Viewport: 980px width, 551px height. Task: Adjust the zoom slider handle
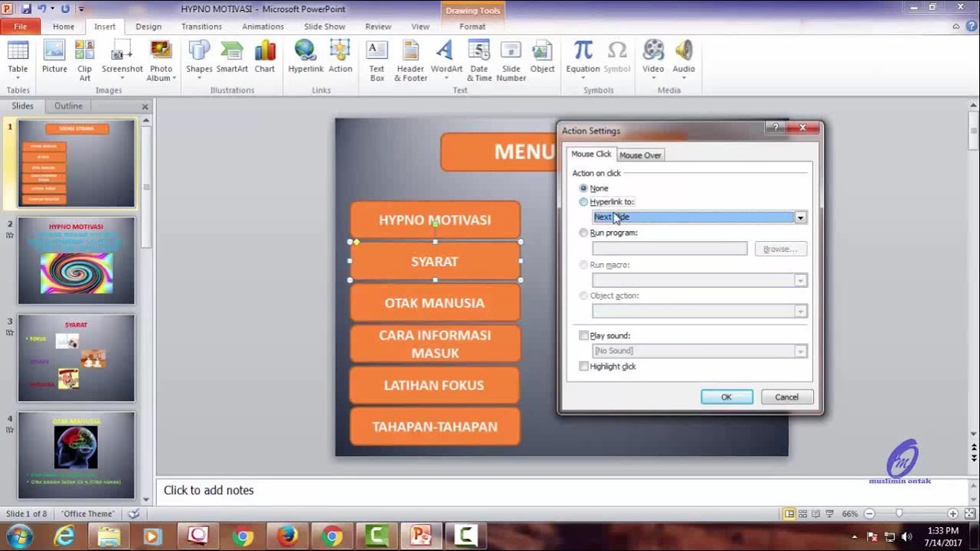[x=899, y=514]
